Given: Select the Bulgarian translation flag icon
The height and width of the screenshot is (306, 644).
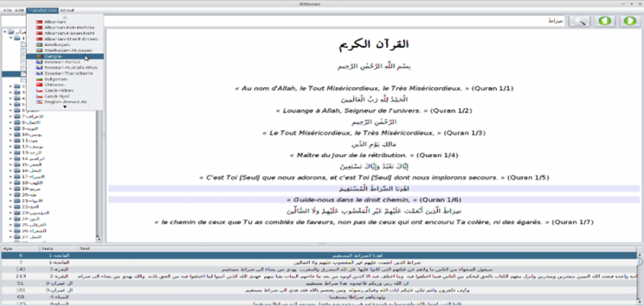Looking at the screenshot, I should [39, 78].
